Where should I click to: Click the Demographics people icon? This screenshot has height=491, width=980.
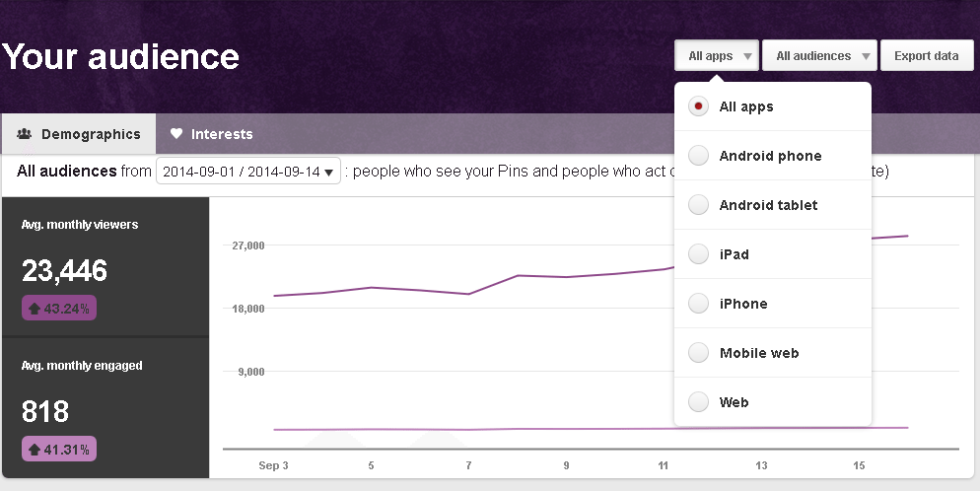click(25, 134)
